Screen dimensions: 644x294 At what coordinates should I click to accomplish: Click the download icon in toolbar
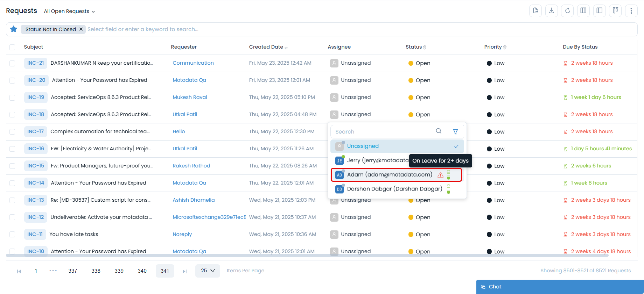(551, 11)
